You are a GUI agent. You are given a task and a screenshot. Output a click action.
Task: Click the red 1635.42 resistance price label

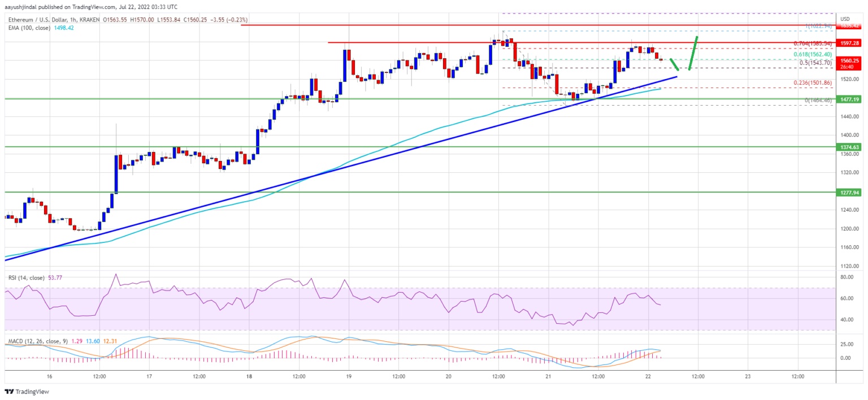pyautogui.click(x=849, y=25)
